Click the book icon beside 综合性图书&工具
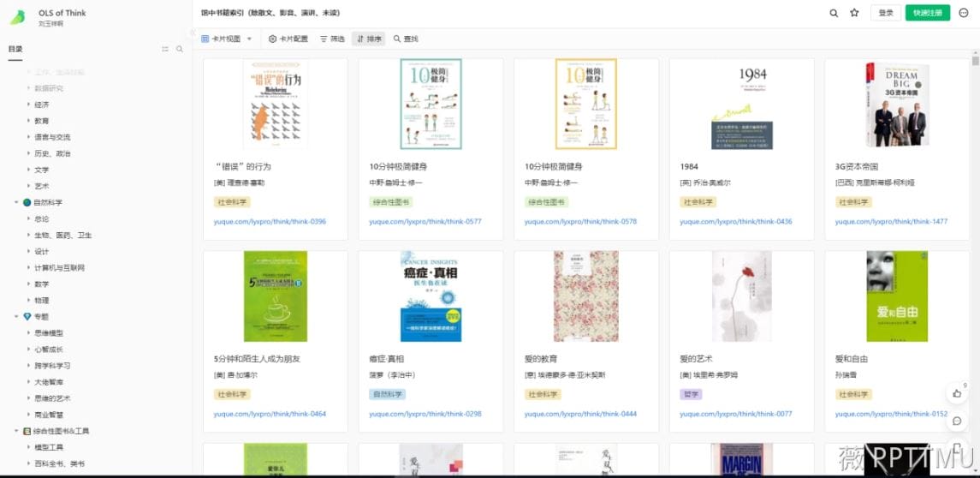Screen dimensions: 980x478 point(27,431)
